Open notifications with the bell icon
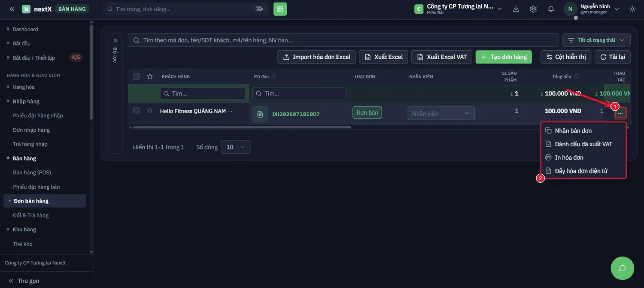 551,9
